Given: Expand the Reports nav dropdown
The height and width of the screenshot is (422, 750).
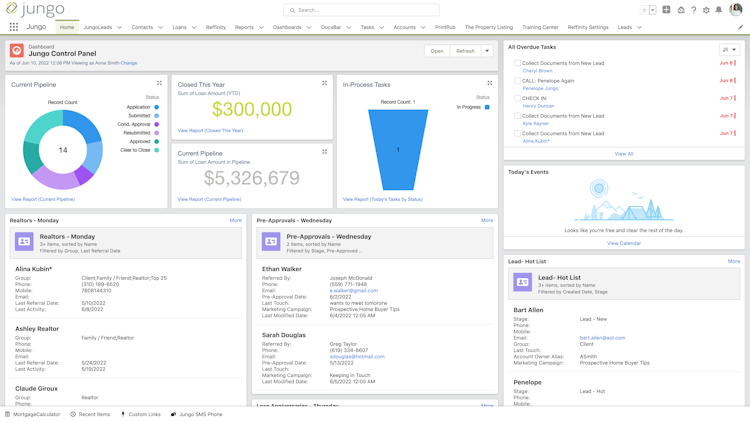Looking at the screenshot, I should [261, 27].
